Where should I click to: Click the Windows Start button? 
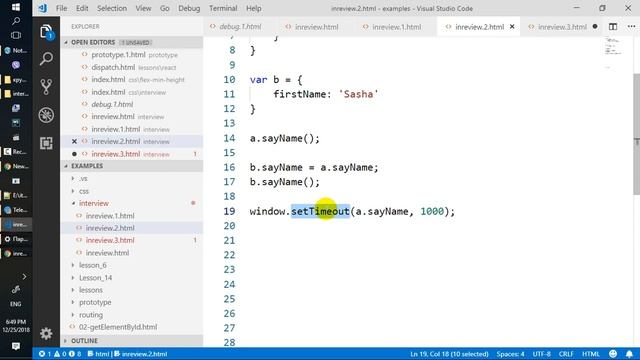pyautogui.click(x=16, y=7)
